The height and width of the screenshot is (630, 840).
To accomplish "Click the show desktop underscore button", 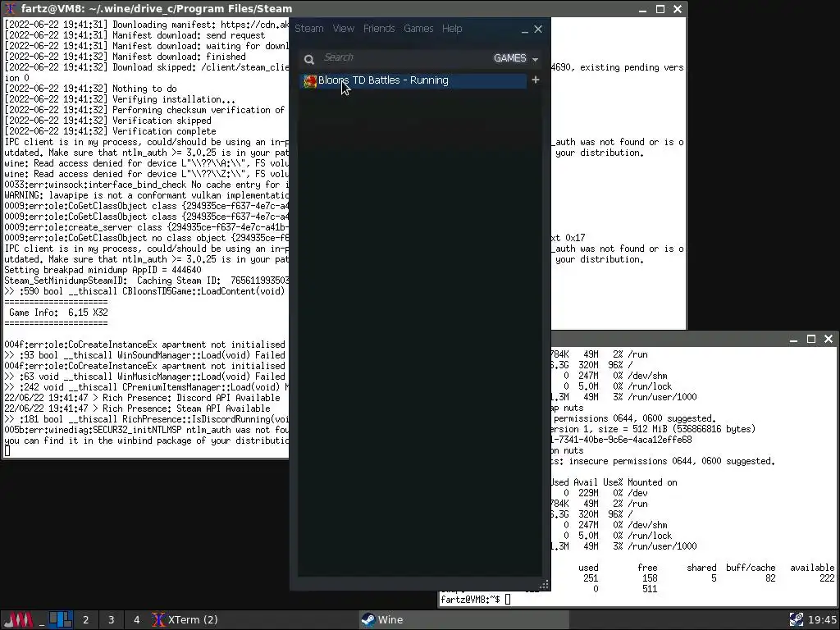I will point(42,620).
